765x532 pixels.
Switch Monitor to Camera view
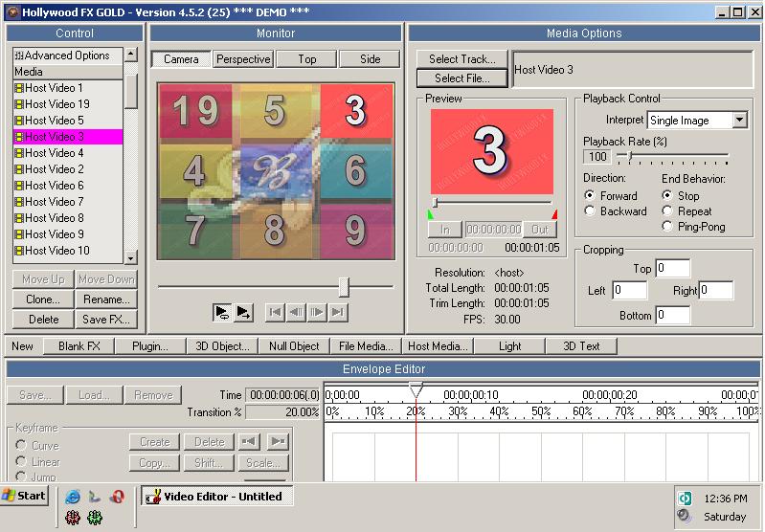coord(181,59)
